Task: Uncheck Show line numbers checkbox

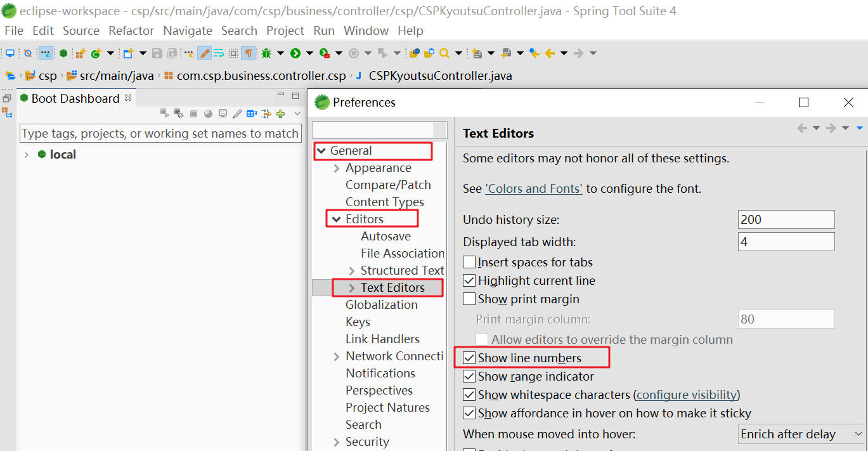Action: click(469, 358)
